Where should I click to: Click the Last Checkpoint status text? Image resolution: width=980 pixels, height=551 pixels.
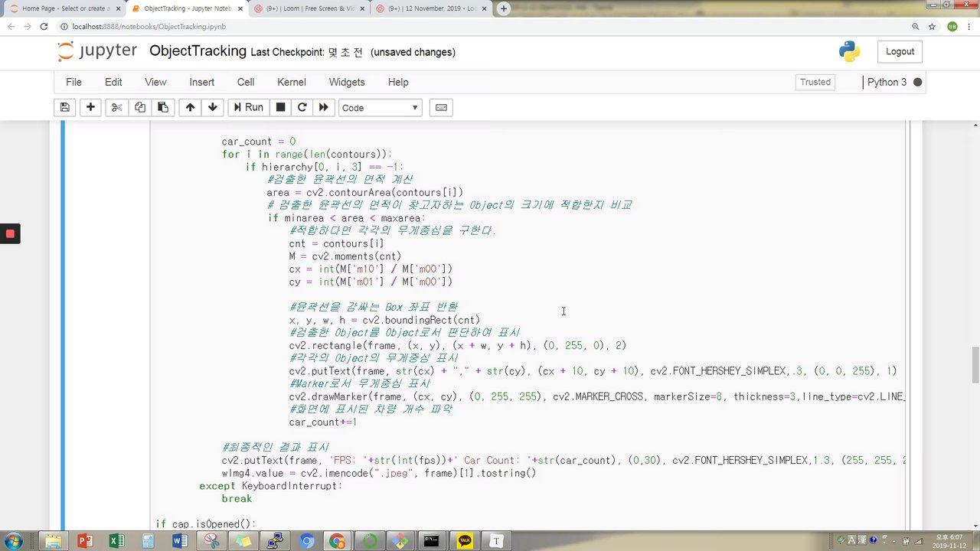(x=306, y=52)
